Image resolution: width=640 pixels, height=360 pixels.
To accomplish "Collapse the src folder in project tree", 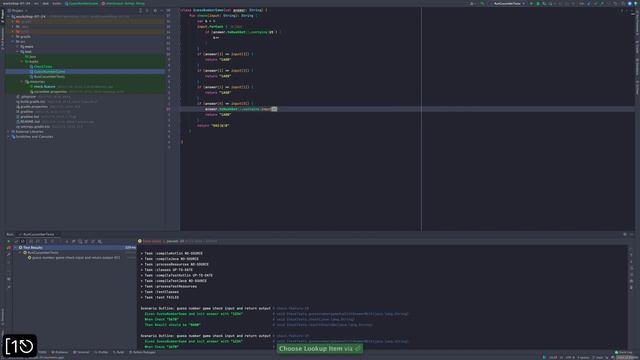I will (x=13, y=42).
